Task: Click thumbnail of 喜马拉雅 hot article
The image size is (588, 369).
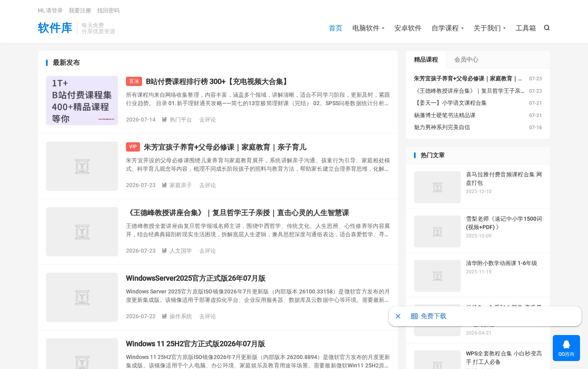Action: pyautogui.click(x=437, y=187)
